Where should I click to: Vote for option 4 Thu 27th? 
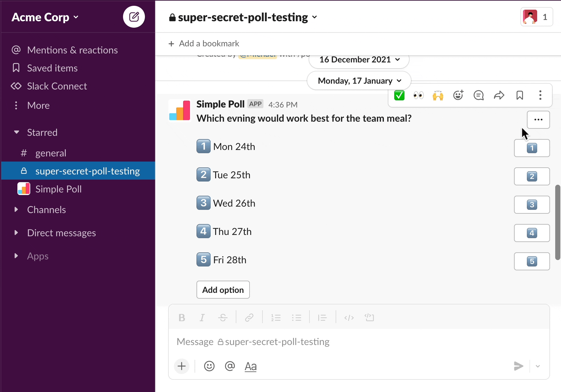pos(532,233)
